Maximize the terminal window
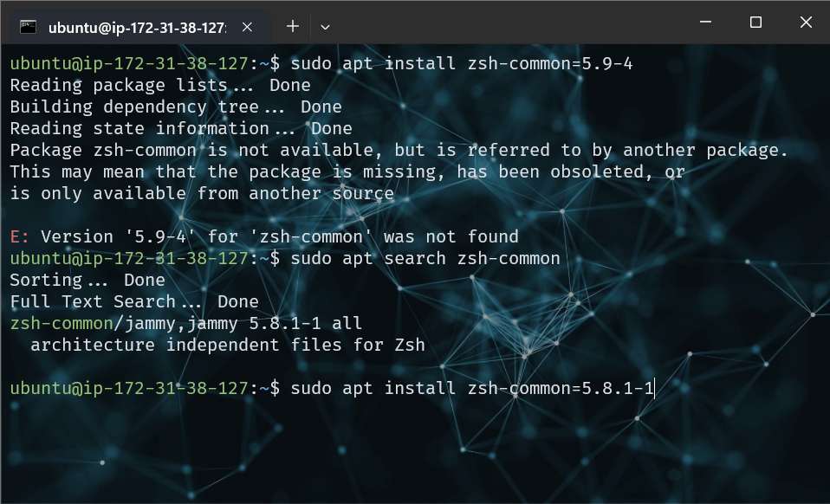 [755, 23]
